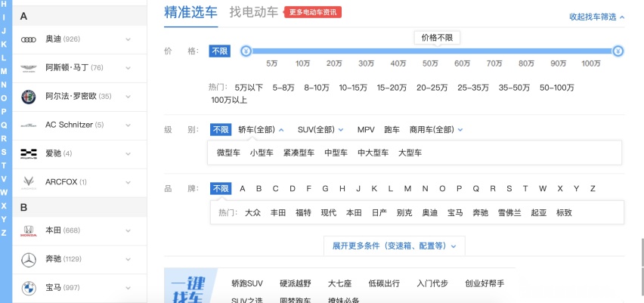This screenshot has height=303, width=644.
Task: Jump to letter Z in left index
Action: click(4, 233)
